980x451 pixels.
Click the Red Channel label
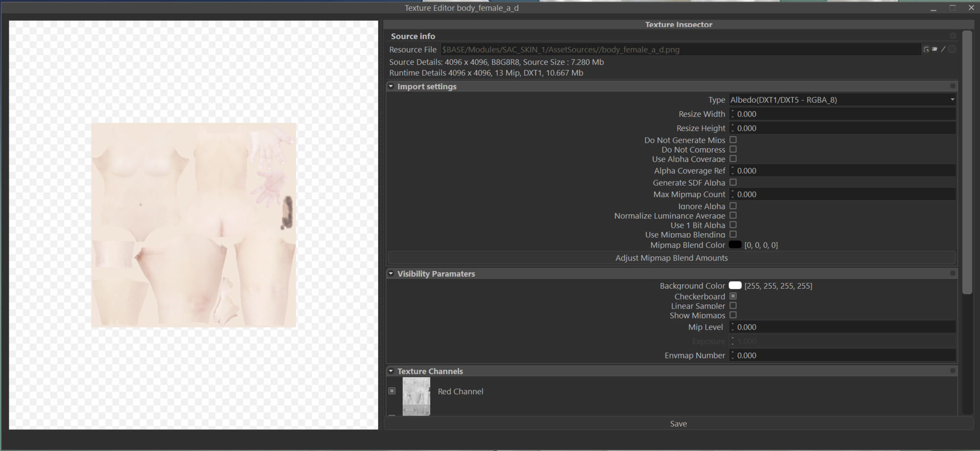(460, 391)
